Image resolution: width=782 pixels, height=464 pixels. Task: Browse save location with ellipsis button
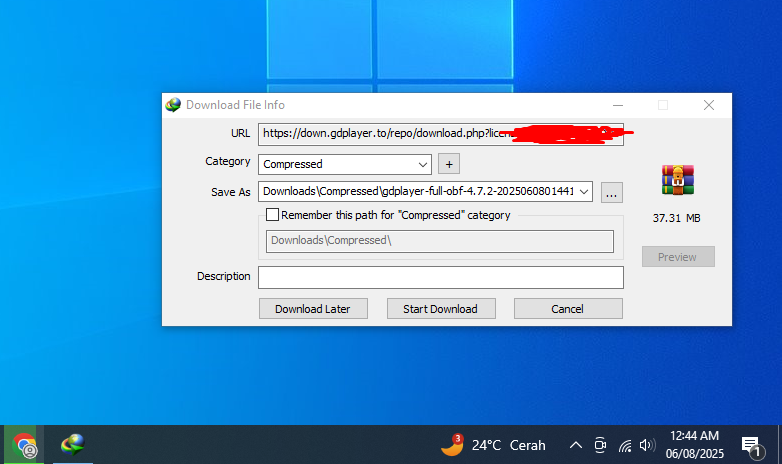pyautogui.click(x=611, y=192)
